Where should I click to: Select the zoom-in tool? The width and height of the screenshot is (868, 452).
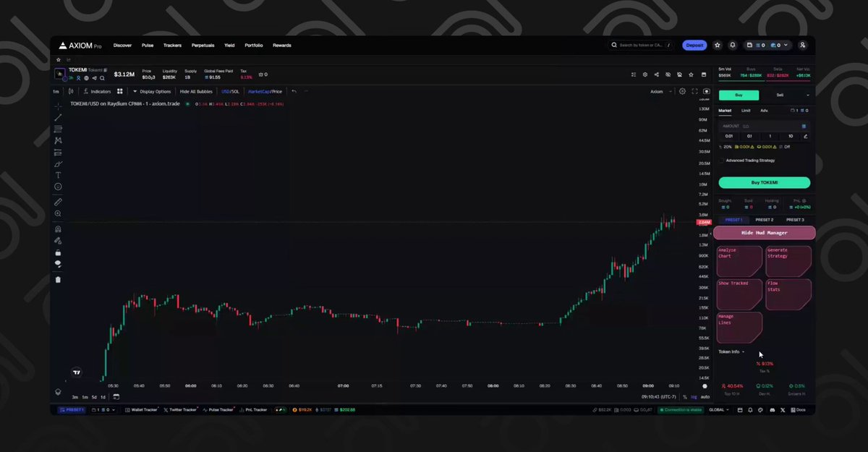click(x=58, y=213)
